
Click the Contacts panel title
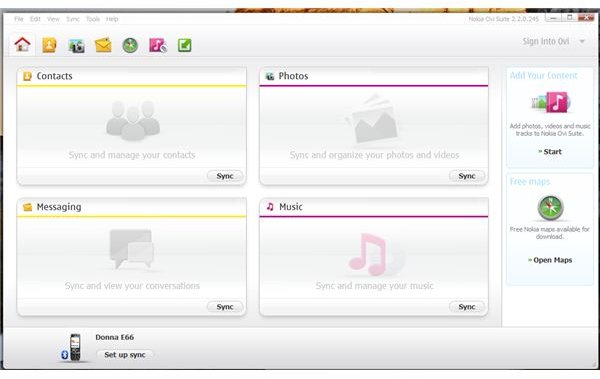point(54,76)
